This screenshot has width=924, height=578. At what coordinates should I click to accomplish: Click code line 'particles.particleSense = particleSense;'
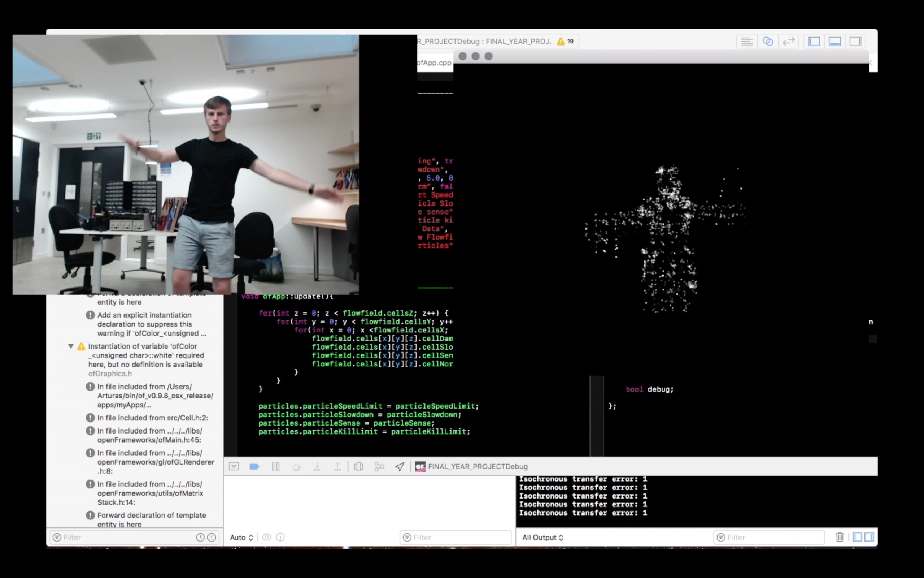(x=346, y=423)
